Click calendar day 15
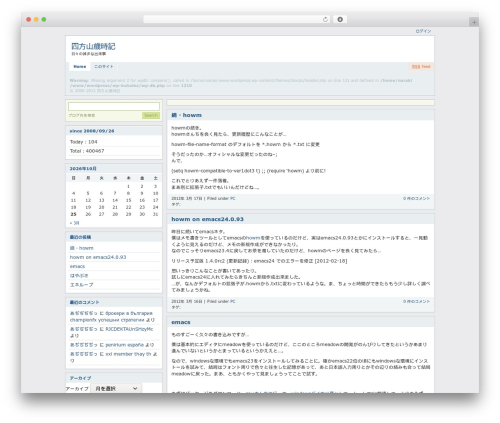 pyautogui.click(x=128, y=200)
